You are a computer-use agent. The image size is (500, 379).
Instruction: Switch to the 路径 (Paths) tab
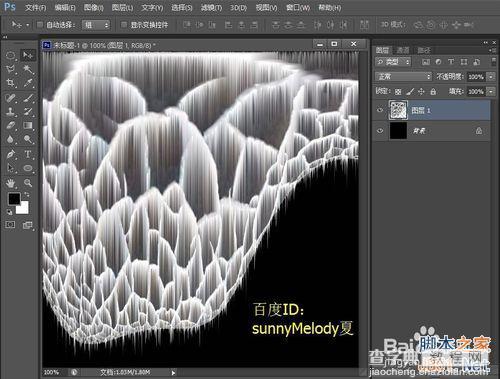[x=424, y=50]
